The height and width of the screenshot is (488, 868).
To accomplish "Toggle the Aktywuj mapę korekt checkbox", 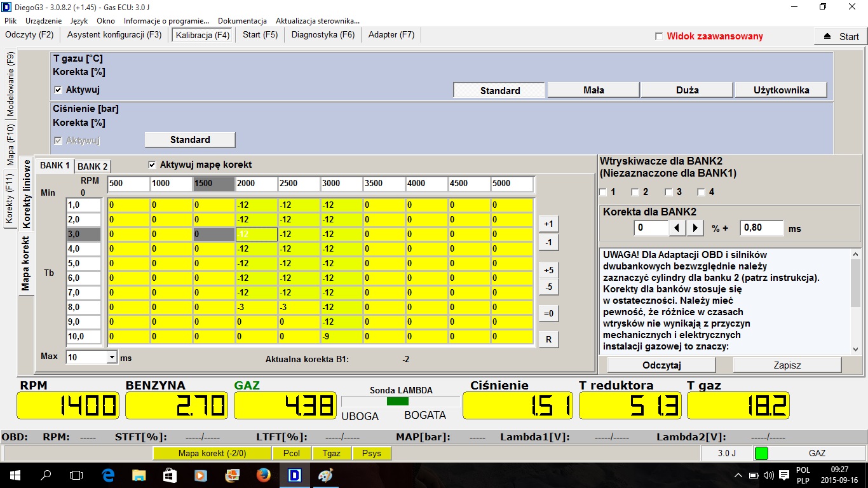I will (x=152, y=165).
